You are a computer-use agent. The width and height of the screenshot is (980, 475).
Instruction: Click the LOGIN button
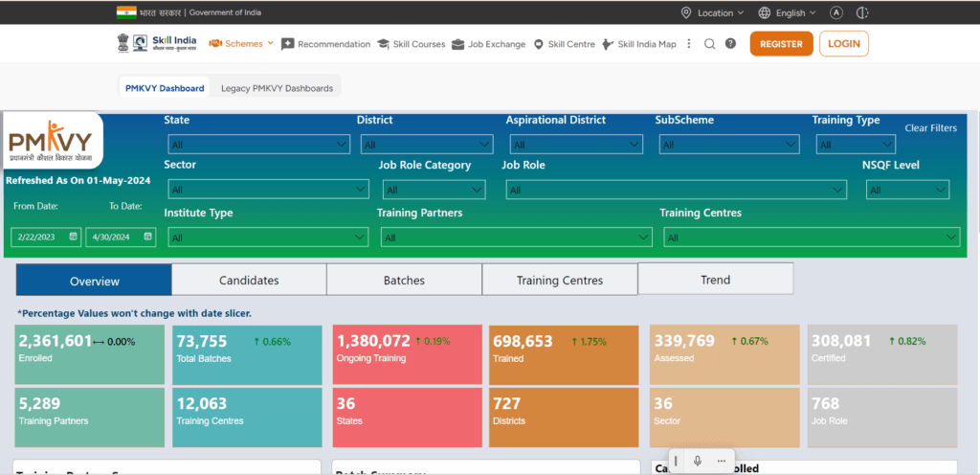(844, 44)
